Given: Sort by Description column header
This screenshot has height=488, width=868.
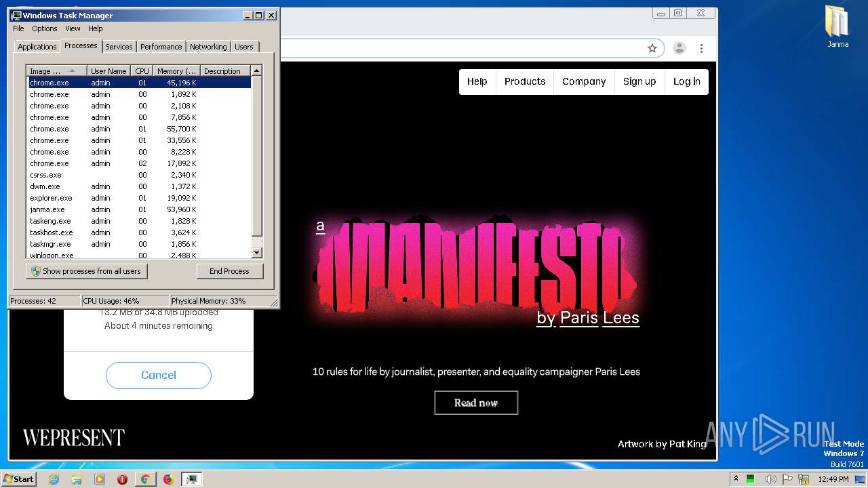Looking at the screenshot, I should pos(225,71).
